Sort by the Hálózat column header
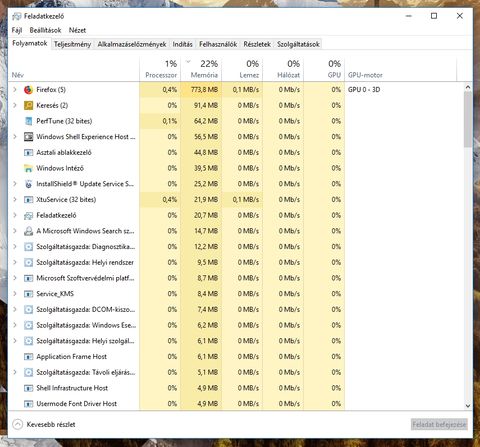This screenshot has width=480, height=447. (x=283, y=69)
